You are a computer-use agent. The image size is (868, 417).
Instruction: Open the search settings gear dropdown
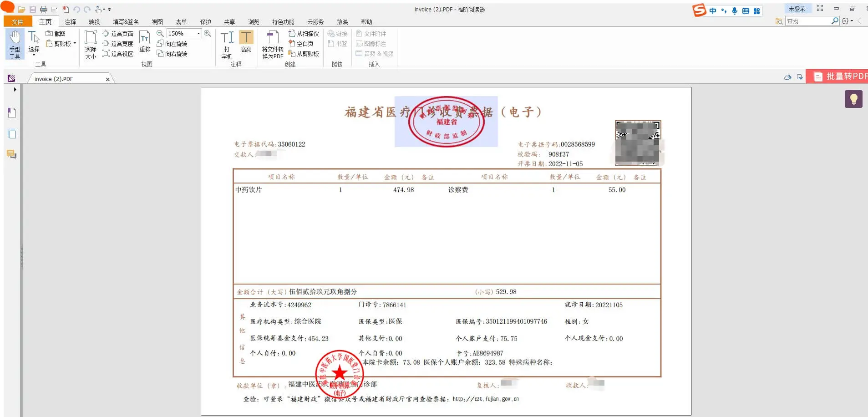tap(847, 21)
